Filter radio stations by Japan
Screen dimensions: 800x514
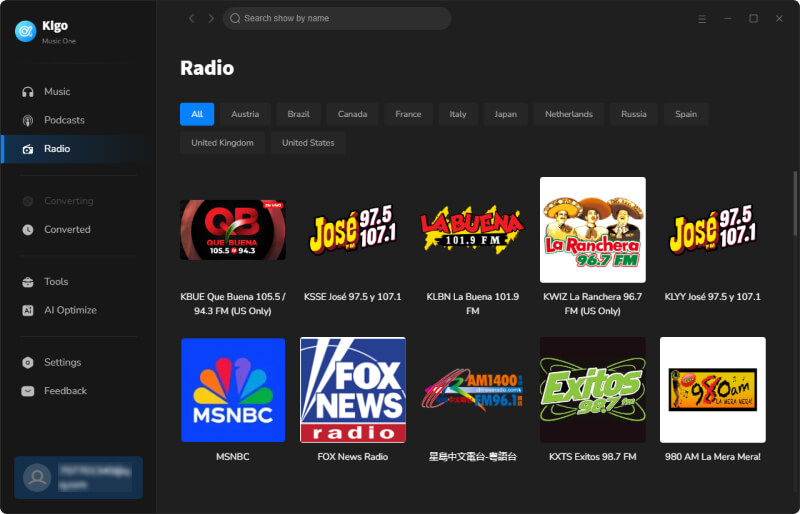click(505, 114)
